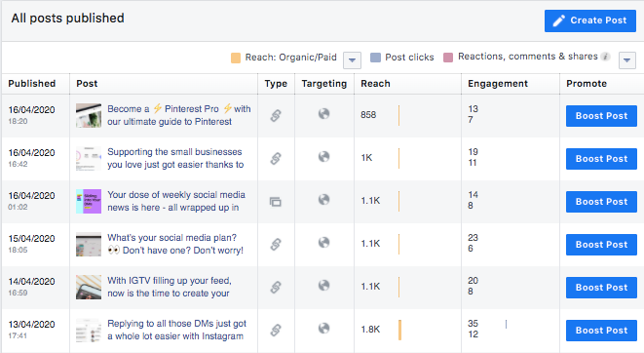Open 'With IGTV filling up your feed' post
The height and width of the screenshot is (353, 644).
point(170,287)
